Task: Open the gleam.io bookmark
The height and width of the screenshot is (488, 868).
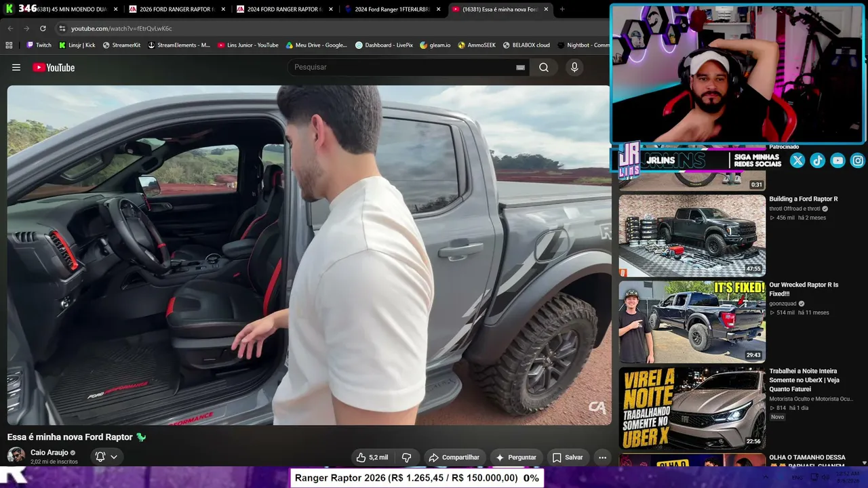Action: tap(435, 45)
